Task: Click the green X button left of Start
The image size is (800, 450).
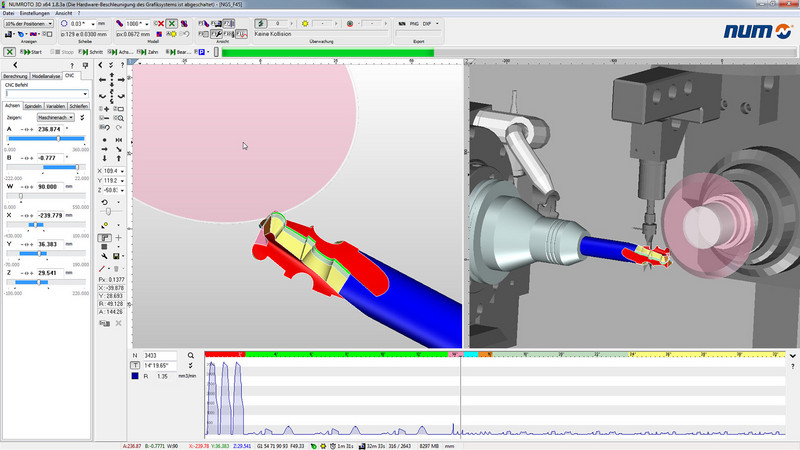Action: coord(9,50)
